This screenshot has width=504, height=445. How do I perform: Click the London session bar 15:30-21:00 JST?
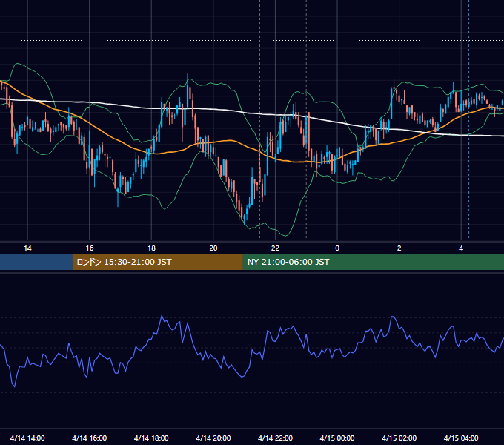pyautogui.click(x=157, y=262)
